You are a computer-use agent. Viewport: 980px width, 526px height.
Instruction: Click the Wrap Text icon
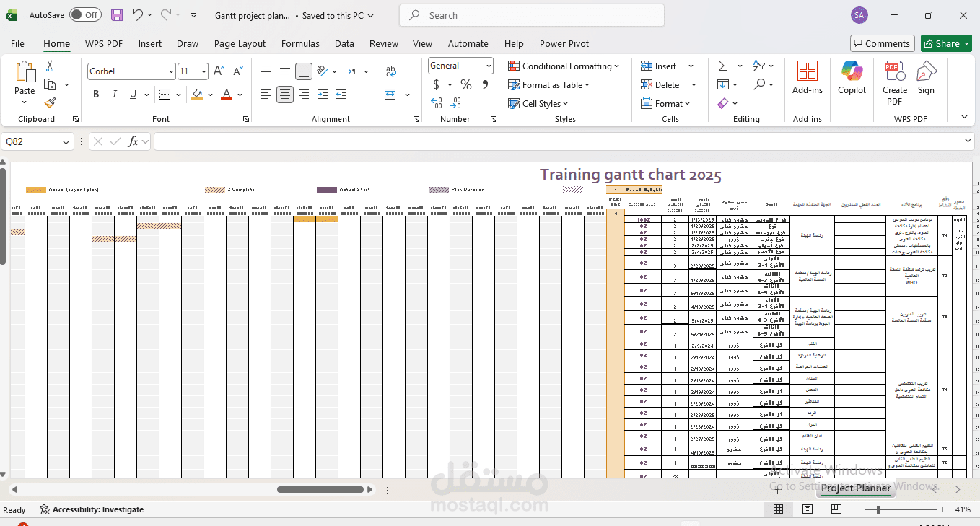pos(391,71)
